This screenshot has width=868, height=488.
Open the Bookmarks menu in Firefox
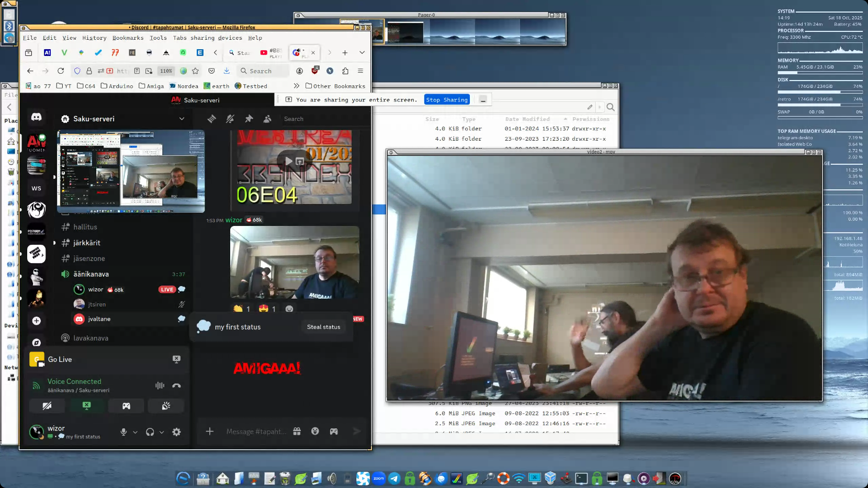(x=128, y=38)
